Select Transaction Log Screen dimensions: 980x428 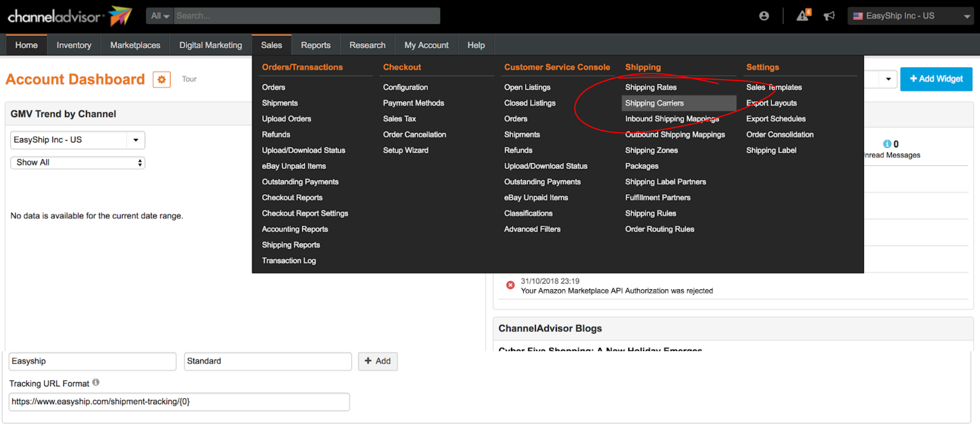[289, 261]
